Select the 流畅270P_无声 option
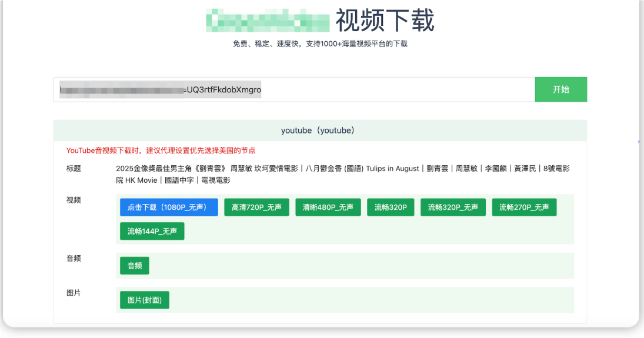 [524, 207]
